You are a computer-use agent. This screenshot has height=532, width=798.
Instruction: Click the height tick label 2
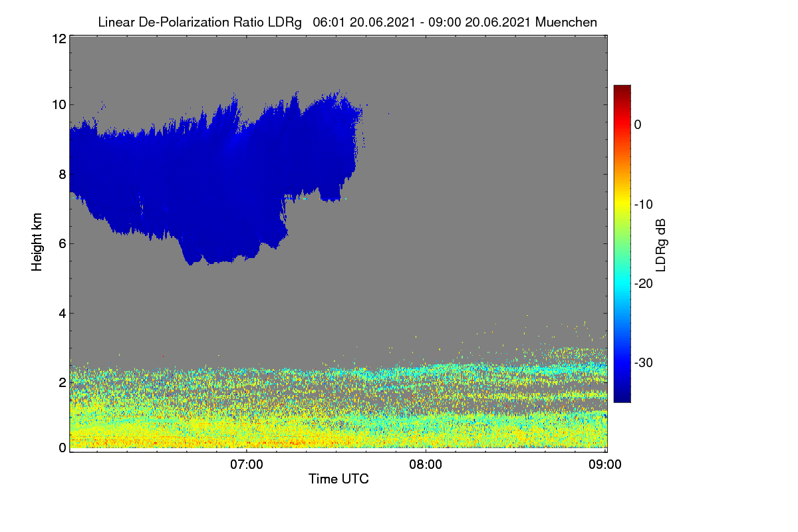pos(62,382)
